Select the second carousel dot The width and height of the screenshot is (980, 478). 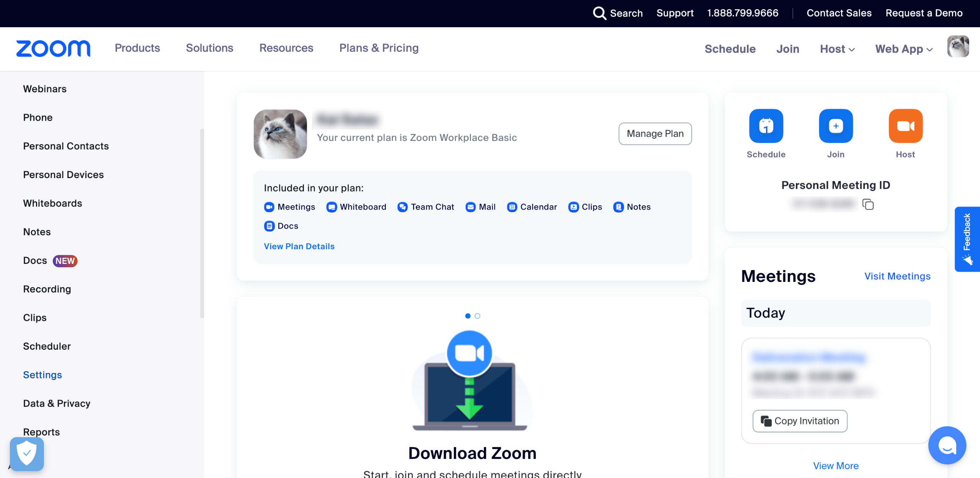[477, 316]
